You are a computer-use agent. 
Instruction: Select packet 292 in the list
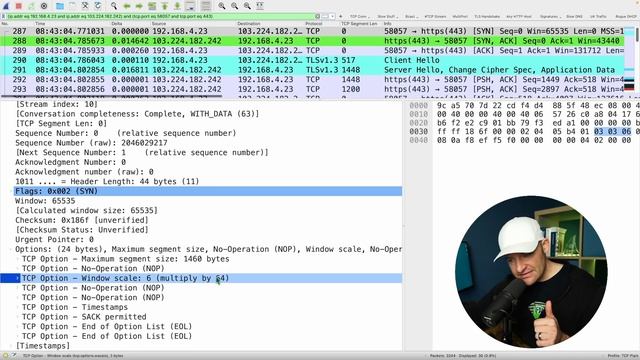[x=312, y=80]
